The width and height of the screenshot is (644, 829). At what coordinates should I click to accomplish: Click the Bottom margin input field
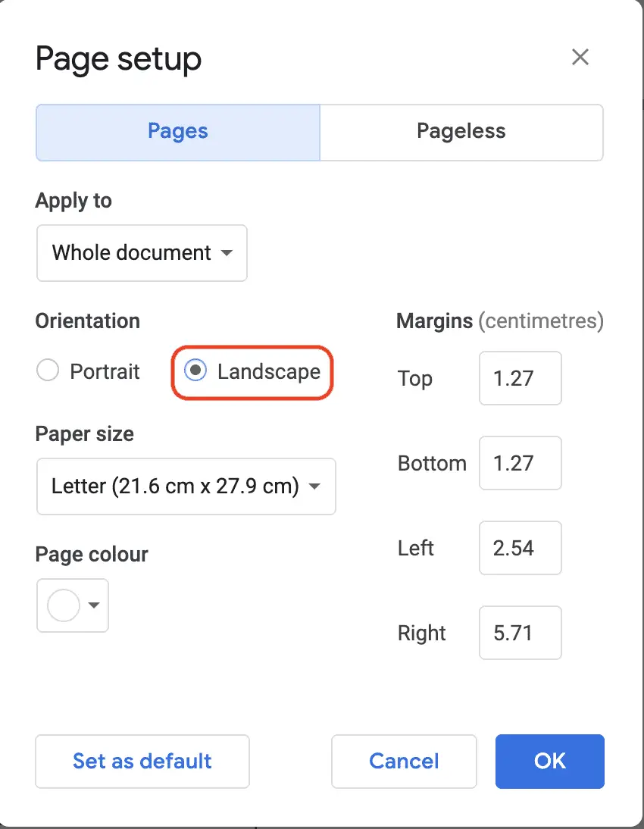520,463
